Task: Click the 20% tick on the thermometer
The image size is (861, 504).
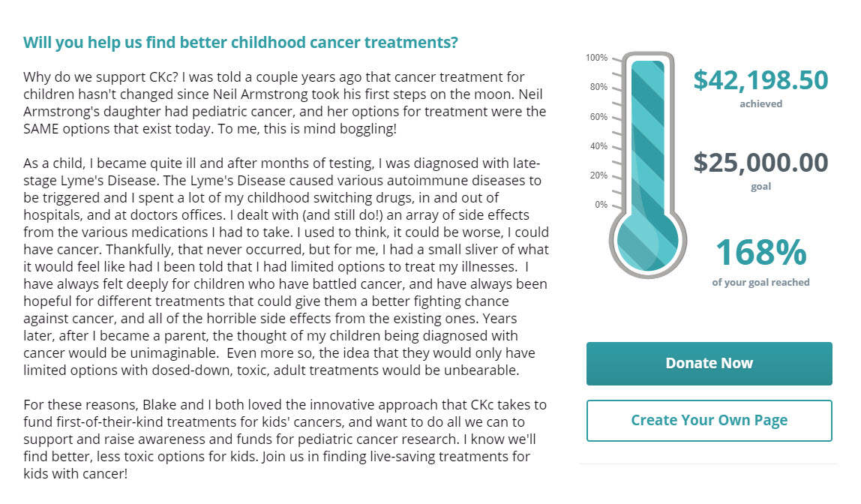Action: (598, 175)
